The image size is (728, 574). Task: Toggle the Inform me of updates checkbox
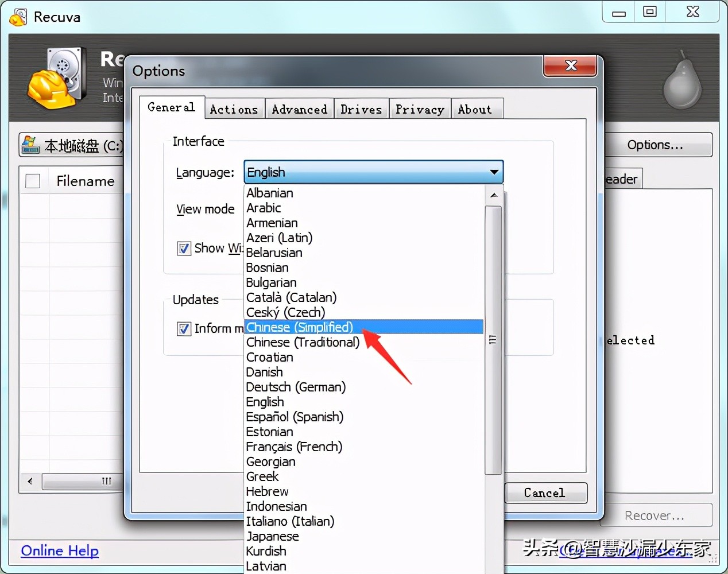[x=184, y=329]
